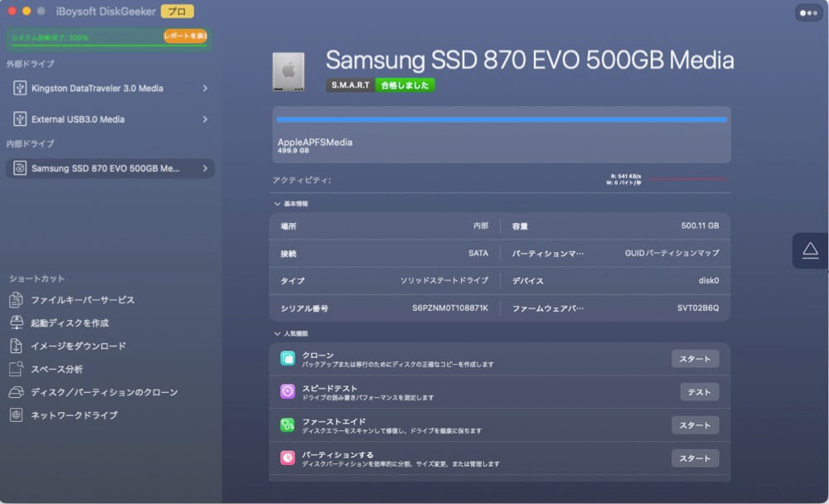
Task: Click テスト button for スピードテスト
Action: click(x=699, y=392)
